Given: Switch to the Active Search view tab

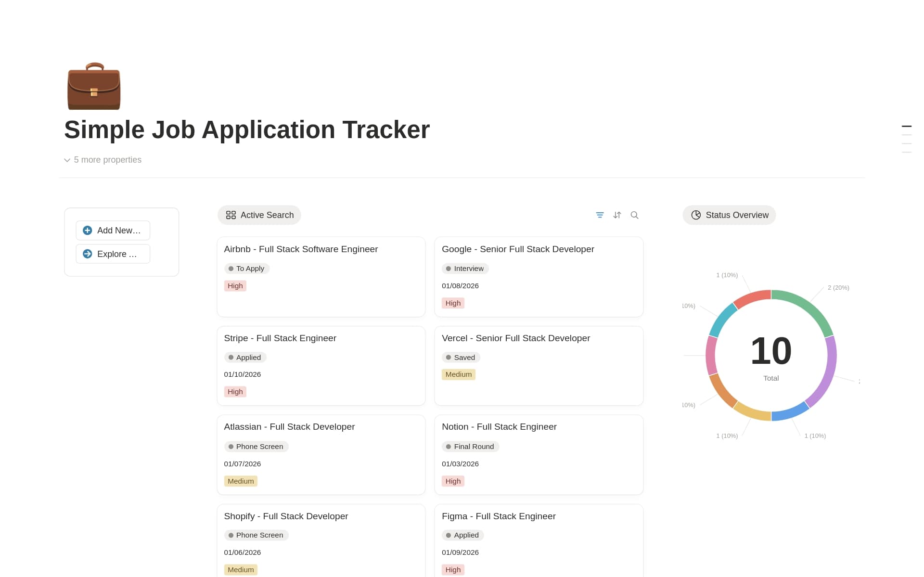Looking at the screenshot, I should [x=259, y=215].
